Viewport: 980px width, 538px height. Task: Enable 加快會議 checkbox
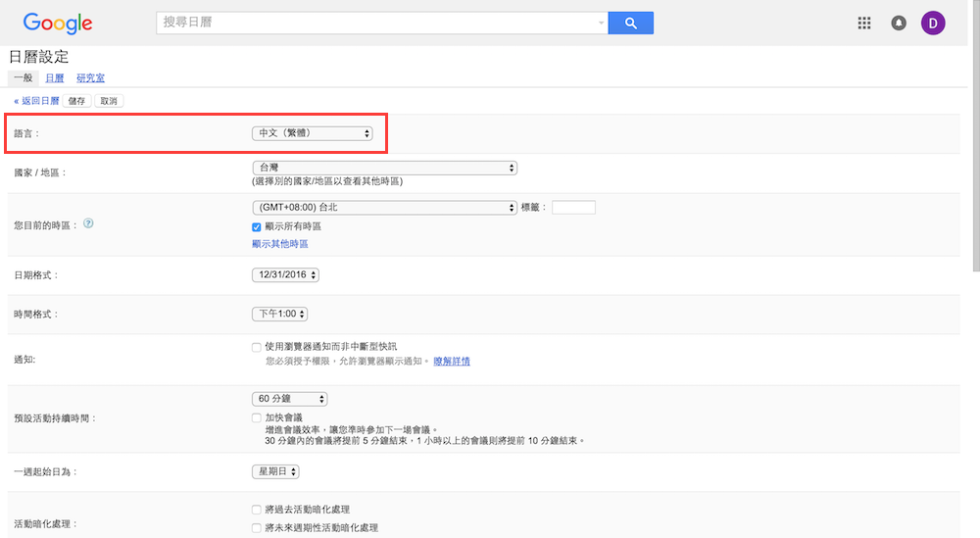[257, 417]
